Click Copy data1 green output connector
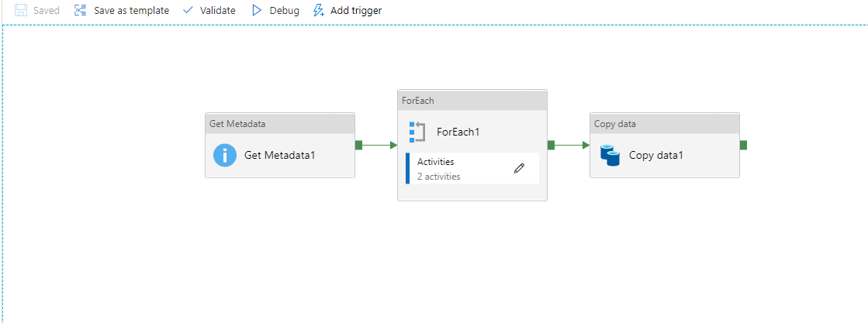Image resolution: width=868 pixels, height=323 pixels. 743,145
